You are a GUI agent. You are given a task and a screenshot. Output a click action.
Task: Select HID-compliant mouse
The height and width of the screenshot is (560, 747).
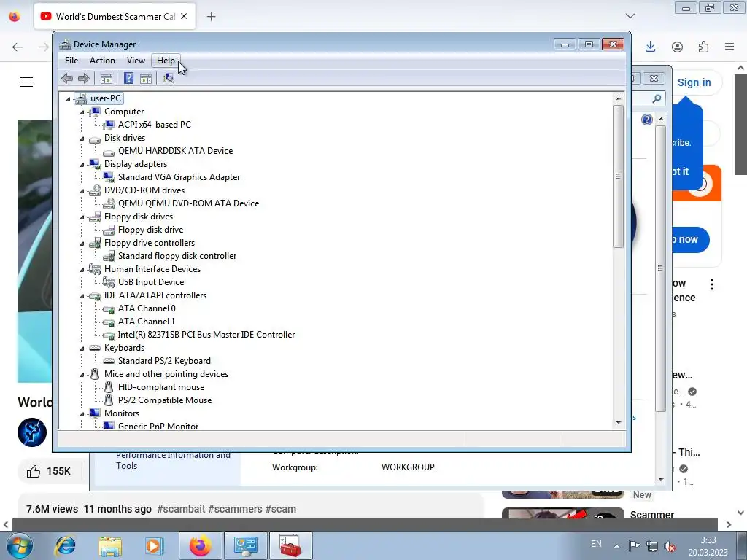point(161,387)
